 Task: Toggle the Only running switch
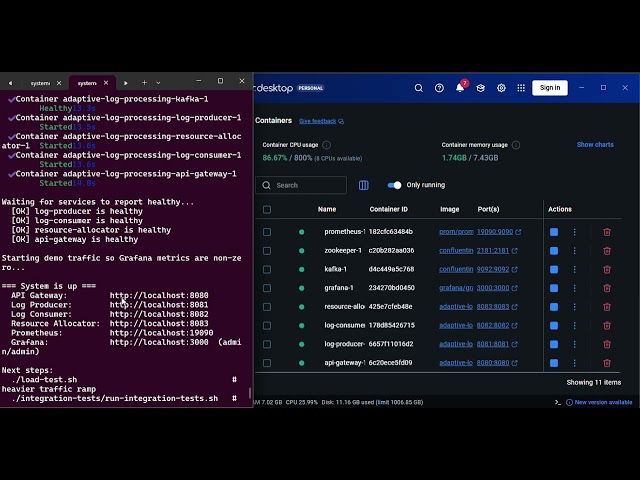394,185
